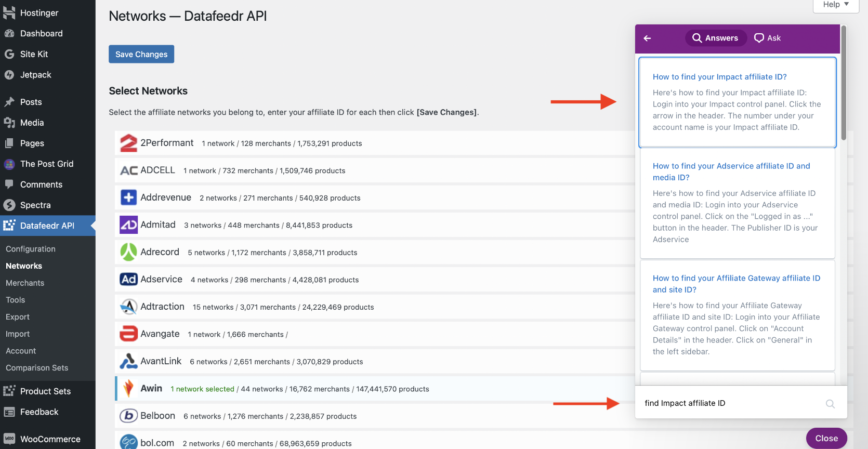868x449 pixels.
Task: Switch to the Ask tab
Action: click(767, 38)
